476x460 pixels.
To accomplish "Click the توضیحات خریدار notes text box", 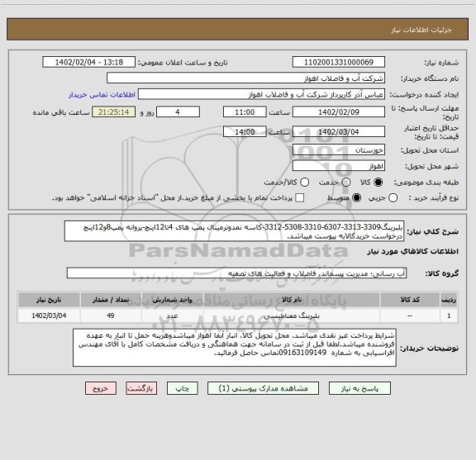I will [x=235, y=348].
